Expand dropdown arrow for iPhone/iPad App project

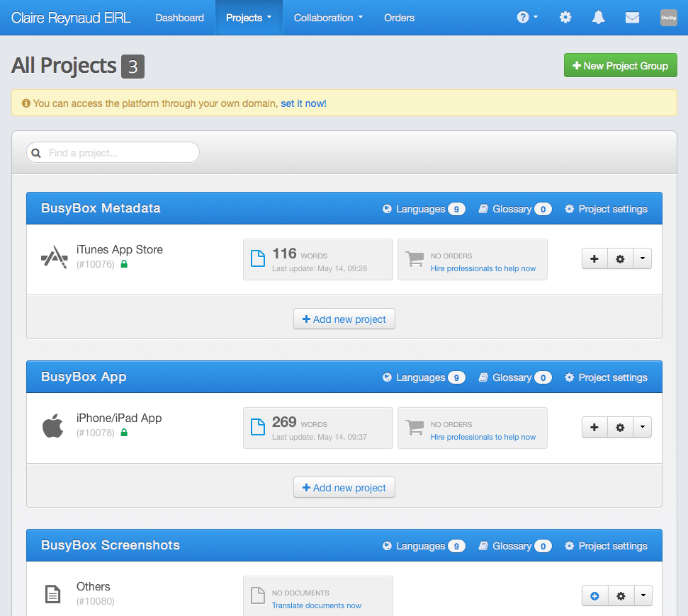(x=643, y=427)
